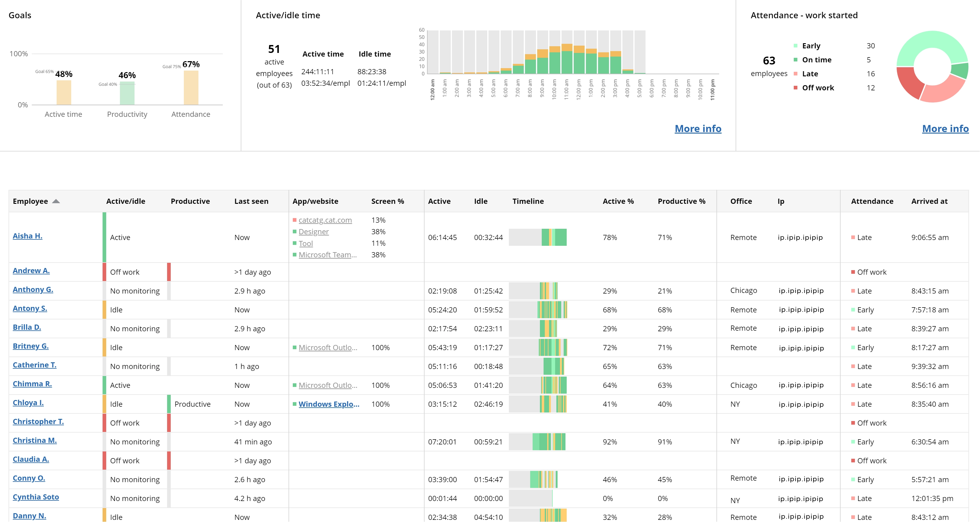The image size is (980, 522).
Task: Open Aisha H. employee profile
Action: (27, 236)
